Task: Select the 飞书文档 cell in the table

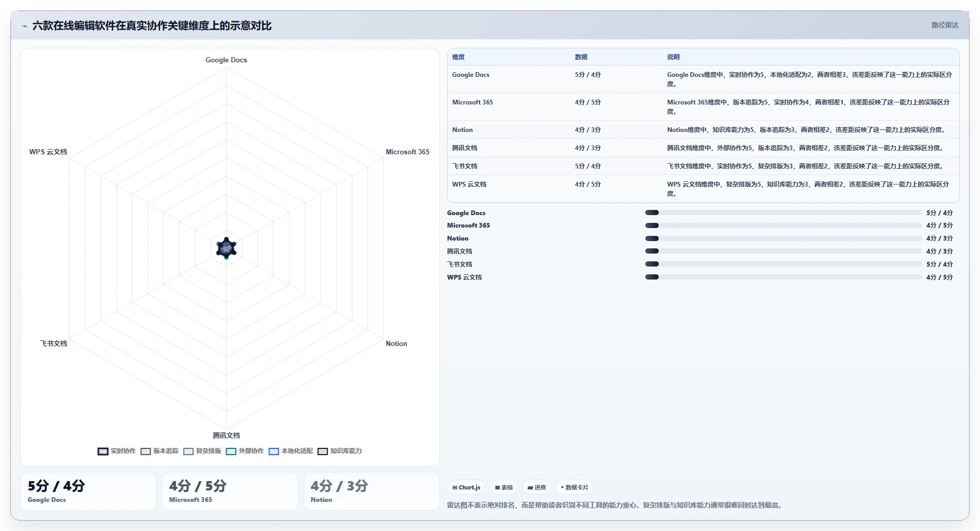Action: point(465,166)
